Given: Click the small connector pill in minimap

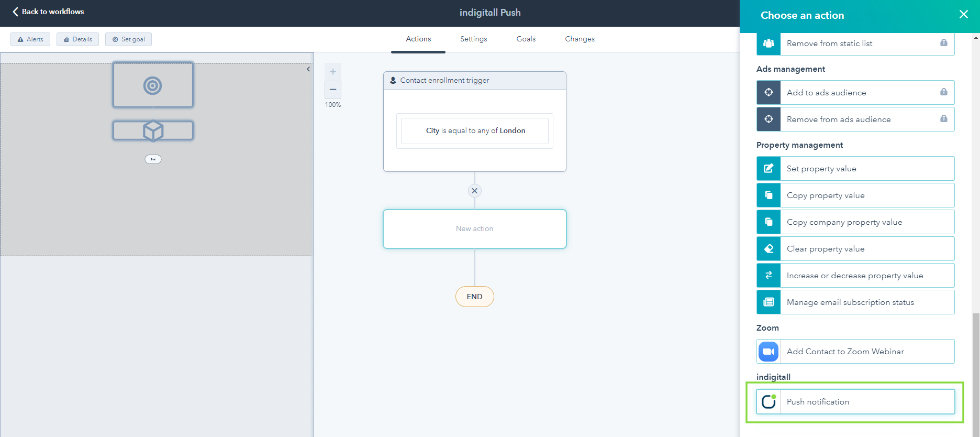Looking at the screenshot, I should pyautogui.click(x=153, y=159).
